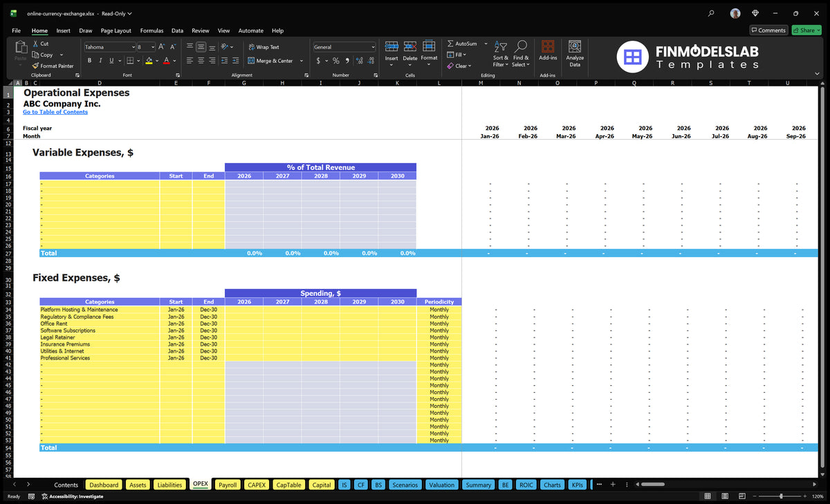Open the search magnifier in title bar
The width and height of the screenshot is (830, 504).
711,13
